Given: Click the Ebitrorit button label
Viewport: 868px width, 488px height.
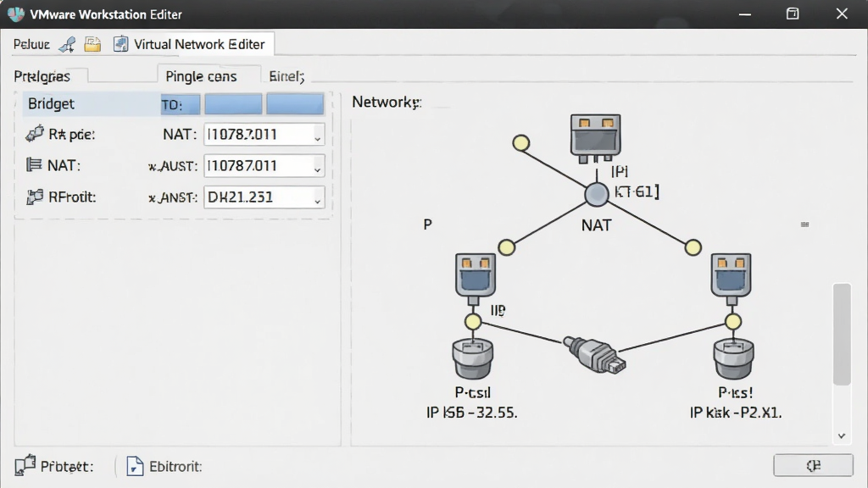Looking at the screenshot, I should [x=175, y=467].
